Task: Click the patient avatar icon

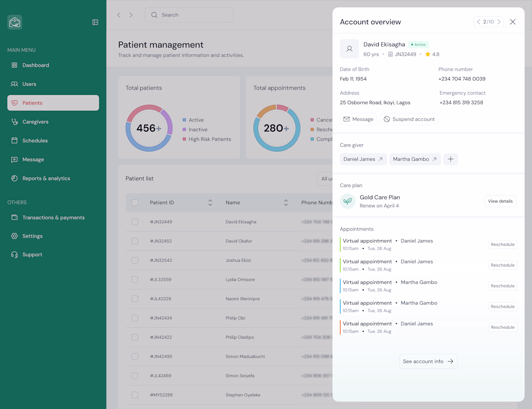Action: (349, 49)
